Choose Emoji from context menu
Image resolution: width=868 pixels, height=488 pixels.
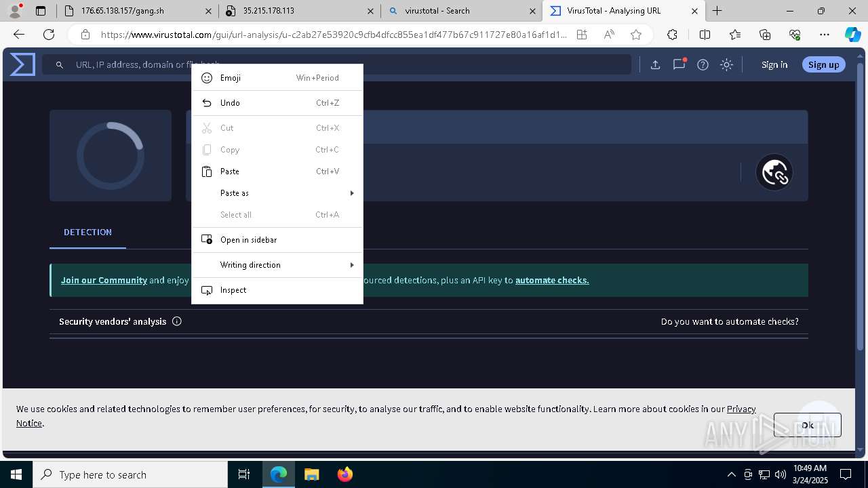click(x=277, y=78)
